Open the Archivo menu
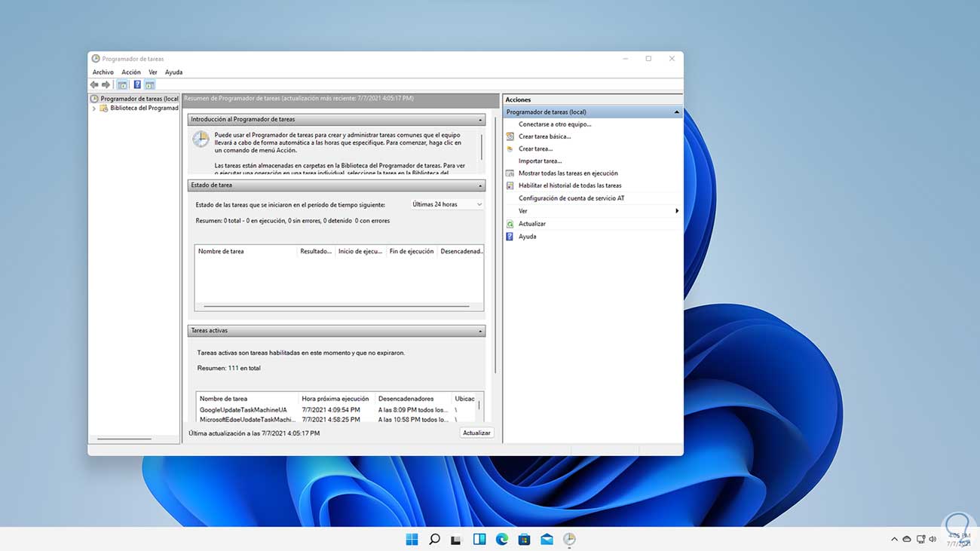Image resolution: width=980 pixels, height=551 pixels. point(103,72)
